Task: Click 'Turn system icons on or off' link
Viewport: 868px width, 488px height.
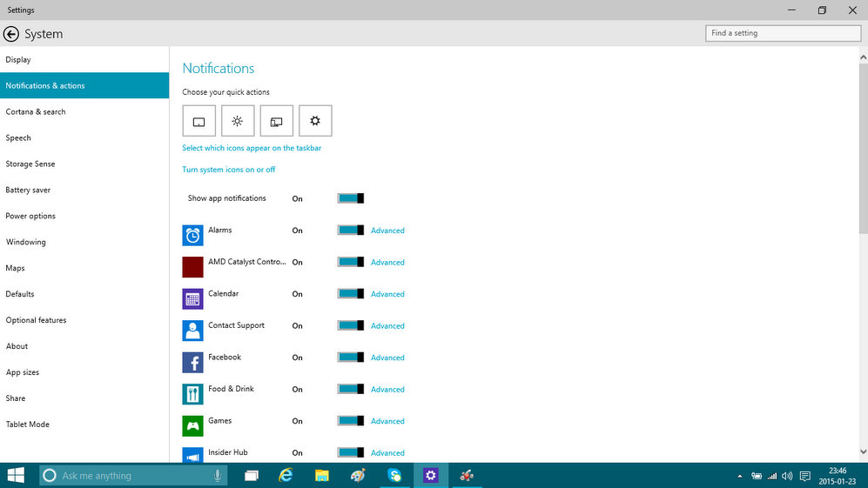Action: point(229,170)
